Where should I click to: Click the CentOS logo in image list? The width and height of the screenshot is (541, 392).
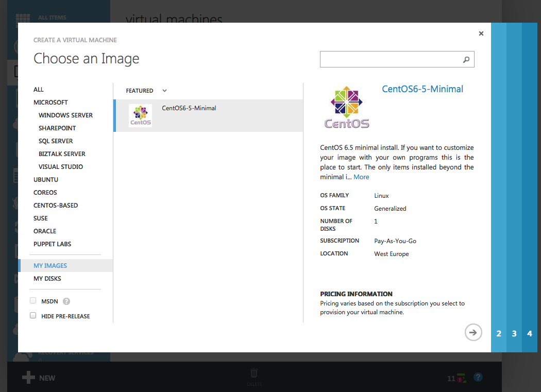tap(140, 115)
